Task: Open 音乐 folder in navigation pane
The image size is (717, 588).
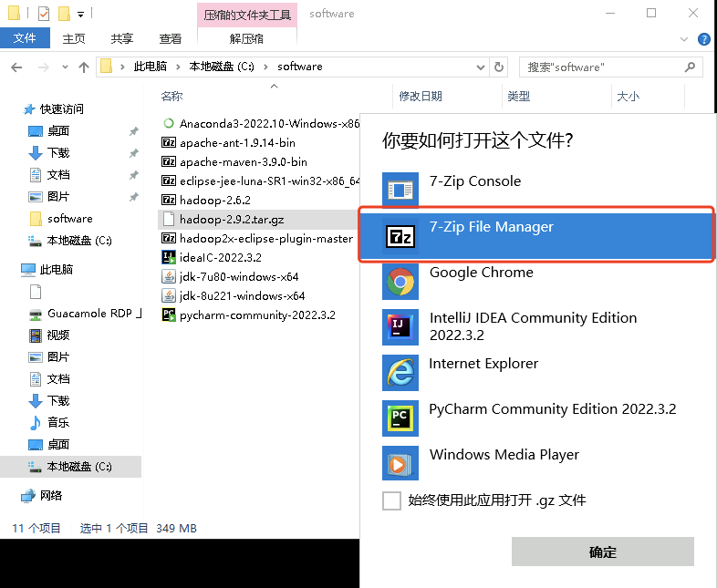Action: click(x=58, y=423)
